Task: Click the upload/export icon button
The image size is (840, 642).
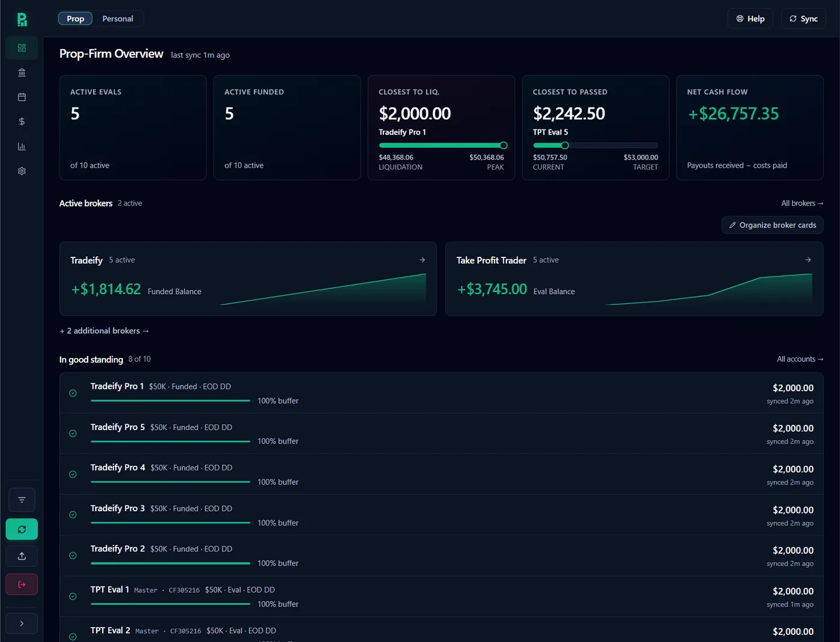Action: 22,556
